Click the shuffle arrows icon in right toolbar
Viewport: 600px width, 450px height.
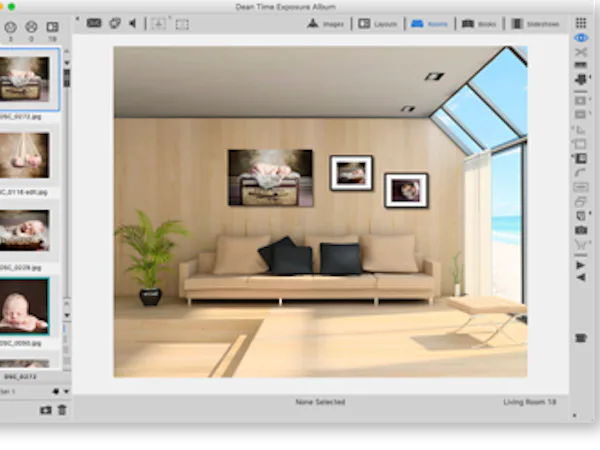[581, 52]
